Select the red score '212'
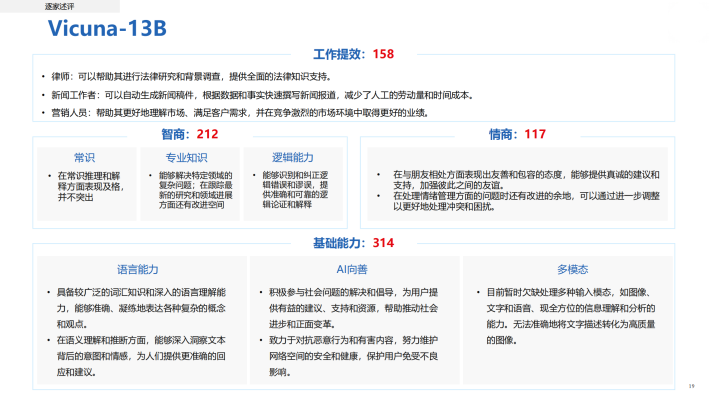710x399 pixels. 207,135
